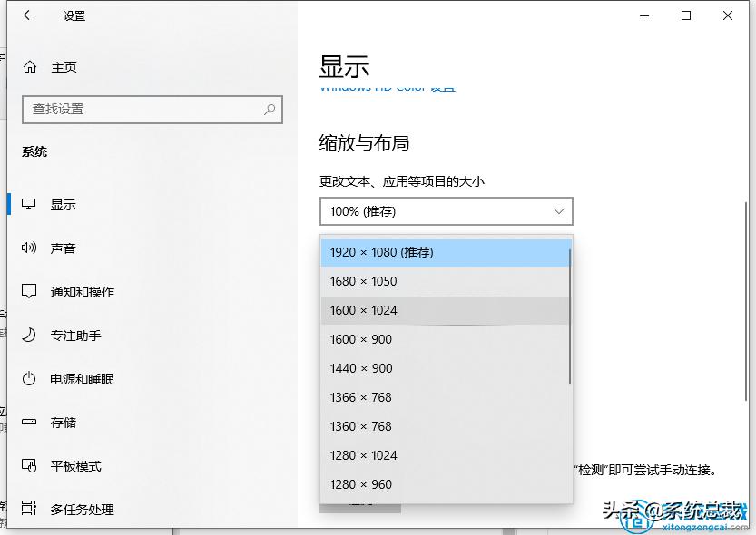Open the Windows HD Color 设置 link

(x=388, y=88)
